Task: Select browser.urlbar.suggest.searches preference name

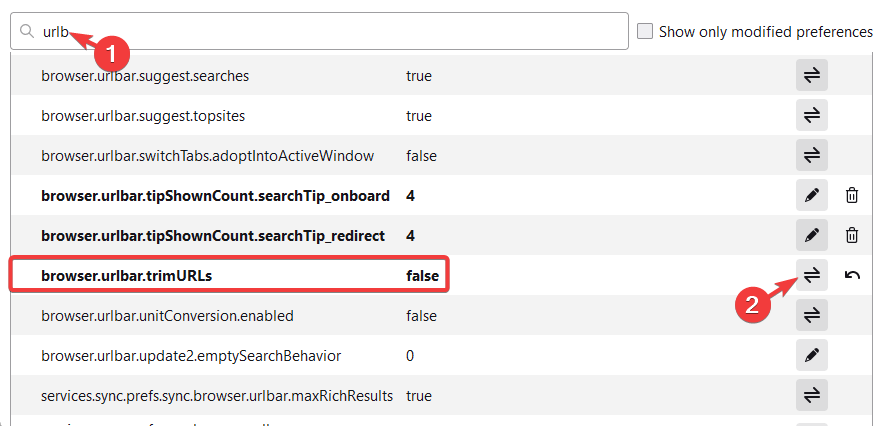Action: (145, 76)
